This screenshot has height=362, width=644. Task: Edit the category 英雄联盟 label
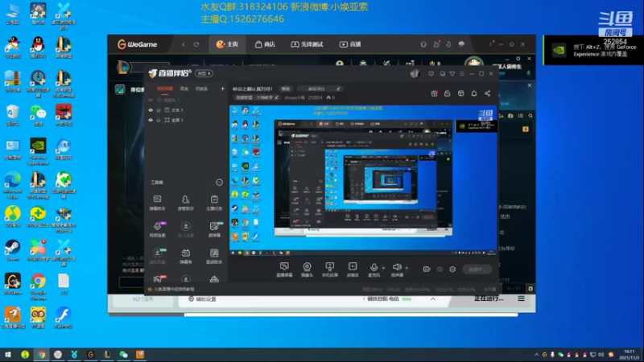point(257,97)
